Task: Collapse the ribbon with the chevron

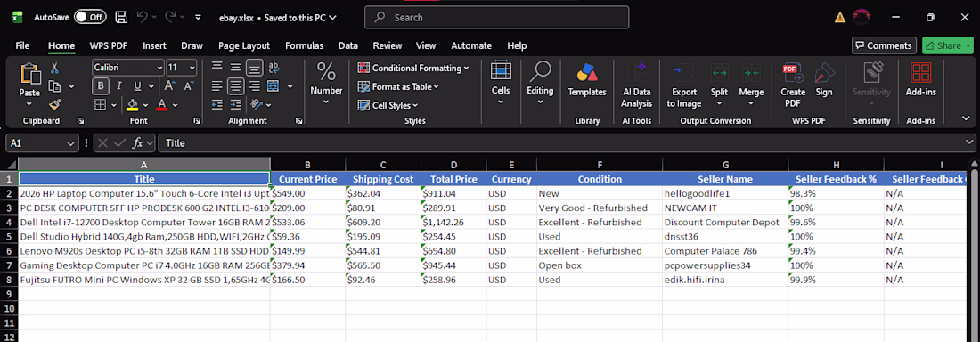Action: click(966, 119)
